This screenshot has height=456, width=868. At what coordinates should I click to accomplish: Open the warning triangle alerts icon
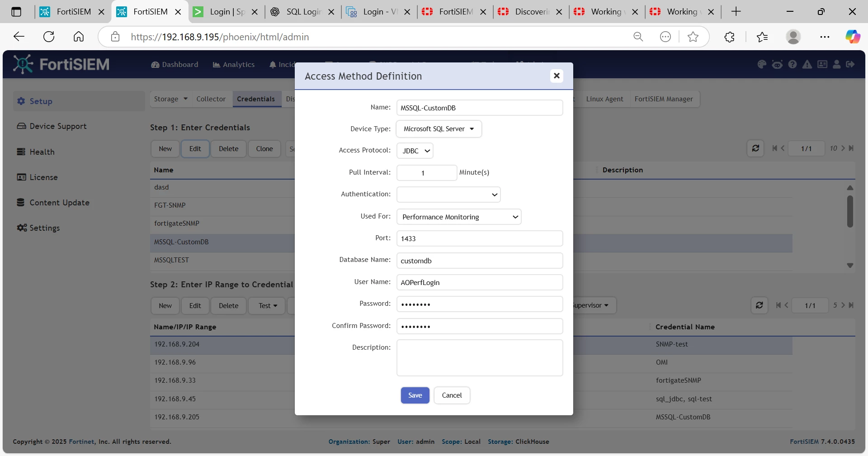pyautogui.click(x=807, y=65)
